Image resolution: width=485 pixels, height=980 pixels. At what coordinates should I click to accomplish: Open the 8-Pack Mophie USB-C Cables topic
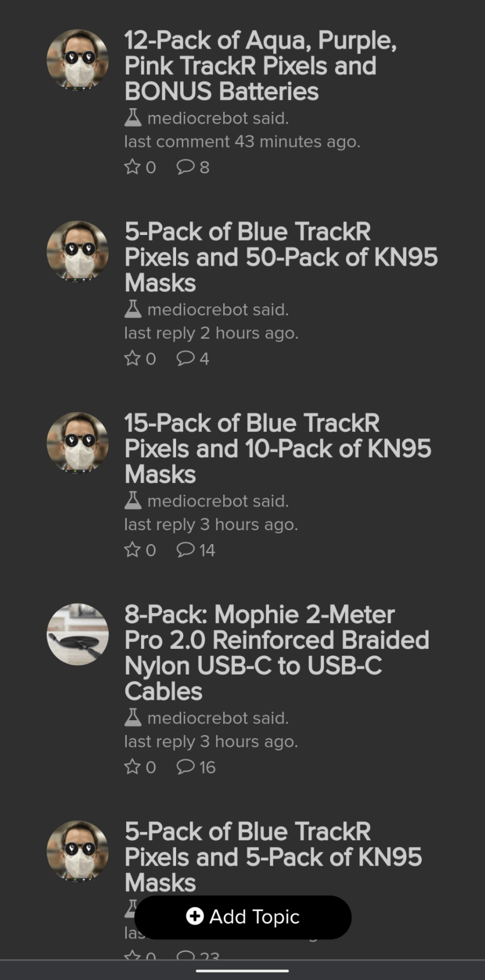276,652
